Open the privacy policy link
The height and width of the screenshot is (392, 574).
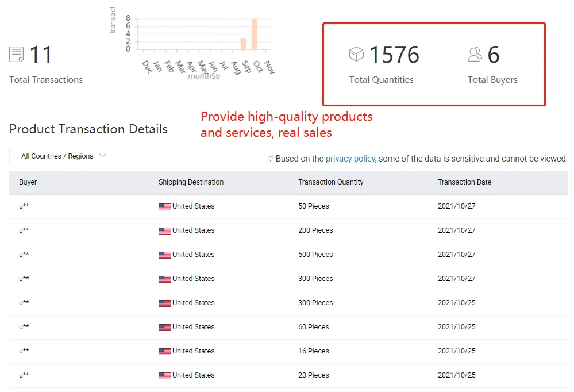pos(350,159)
